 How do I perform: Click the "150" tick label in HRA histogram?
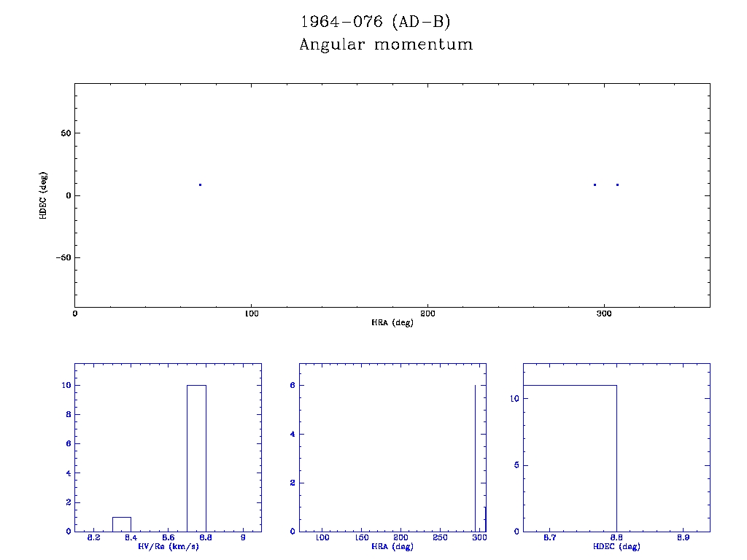pyautogui.click(x=361, y=538)
